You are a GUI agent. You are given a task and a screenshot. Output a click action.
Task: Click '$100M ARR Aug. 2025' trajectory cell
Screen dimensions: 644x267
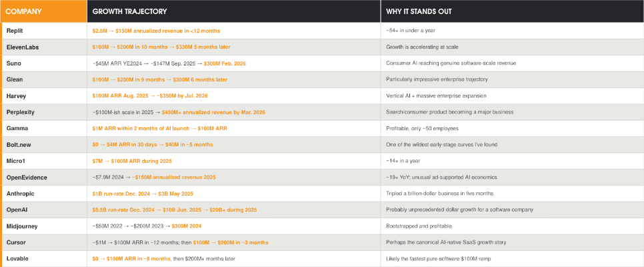pyautogui.click(x=234, y=96)
